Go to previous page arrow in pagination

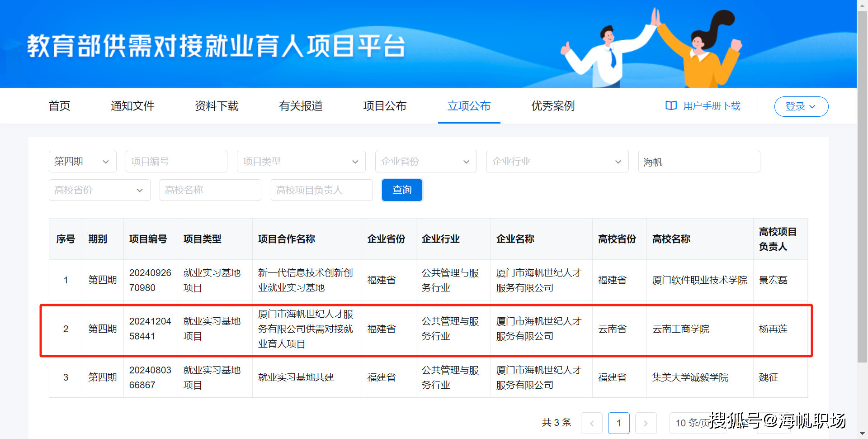click(x=592, y=423)
